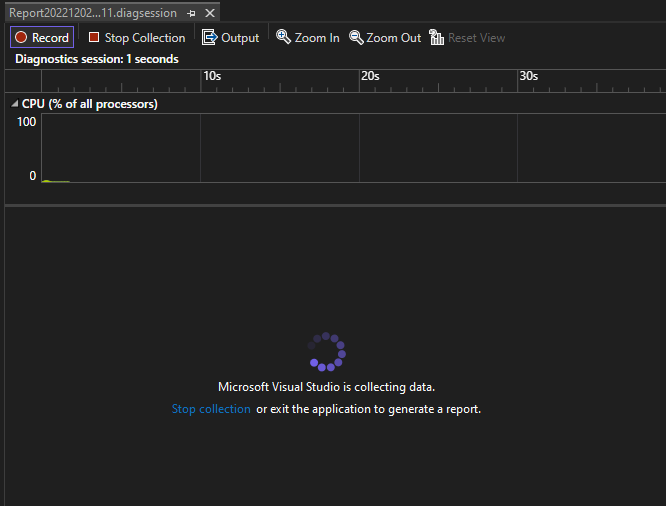Screen dimensions: 666x506
Task: Close the Report diagsession tab
Action: [210, 13]
